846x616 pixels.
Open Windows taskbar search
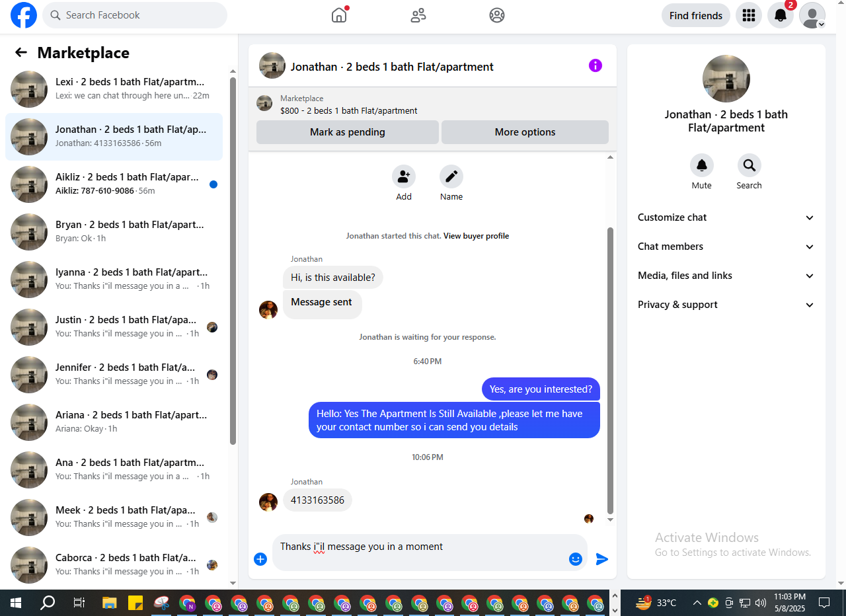tap(48, 603)
